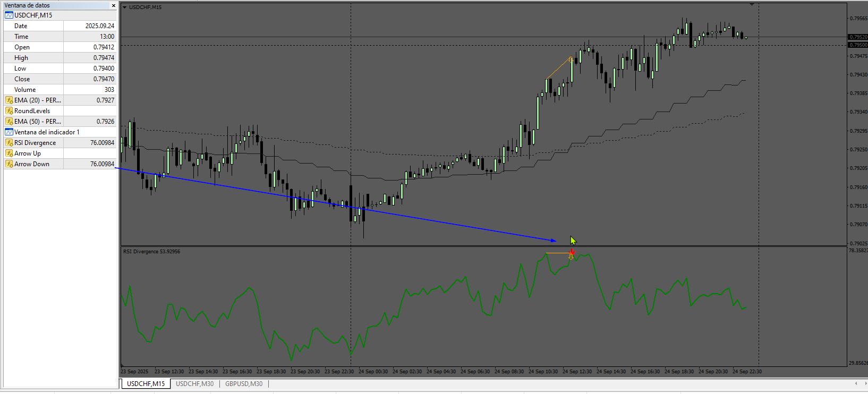The width and height of the screenshot is (868, 394).
Task: Click the red down arrow signal on RSI
Action: (572, 251)
